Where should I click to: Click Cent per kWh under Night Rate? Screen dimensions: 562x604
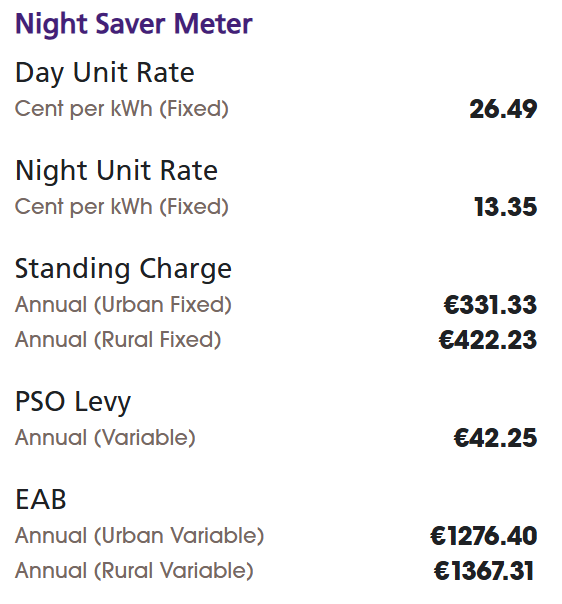coord(84,206)
